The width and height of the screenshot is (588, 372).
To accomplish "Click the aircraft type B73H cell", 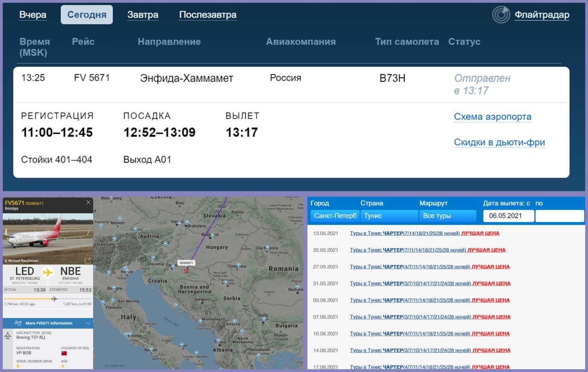I will click(x=392, y=78).
